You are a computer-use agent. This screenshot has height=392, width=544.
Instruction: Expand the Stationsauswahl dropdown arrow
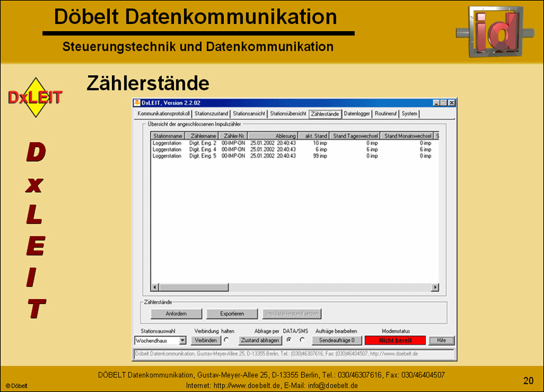click(x=182, y=341)
